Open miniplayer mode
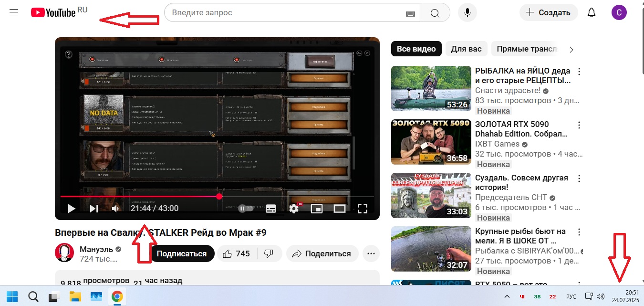 317,208
